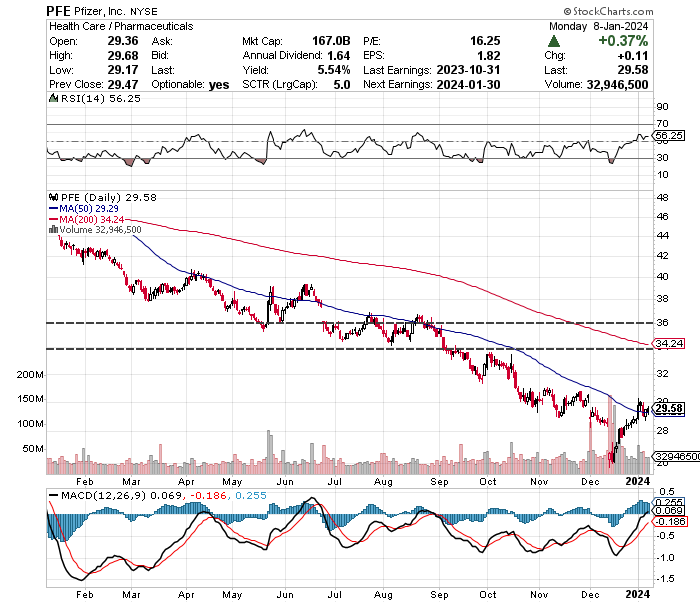Click the 56.25 RSI value axis tag

point(668,135)
